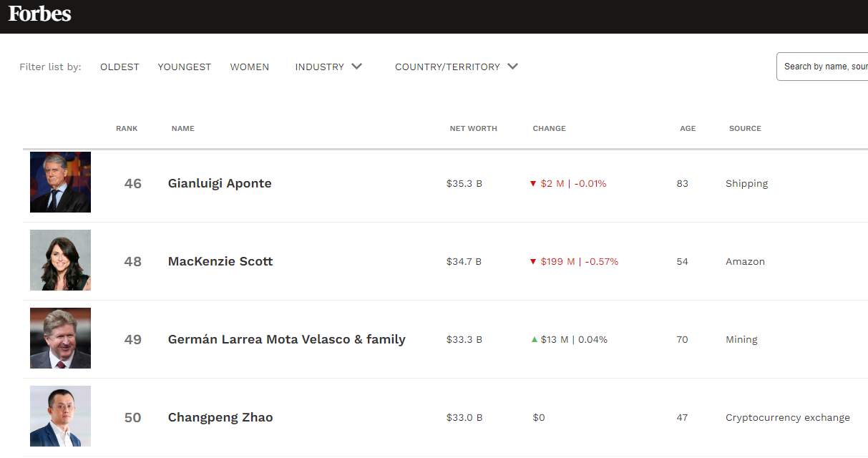Filter list by Youngest

[x=185, y=67]
